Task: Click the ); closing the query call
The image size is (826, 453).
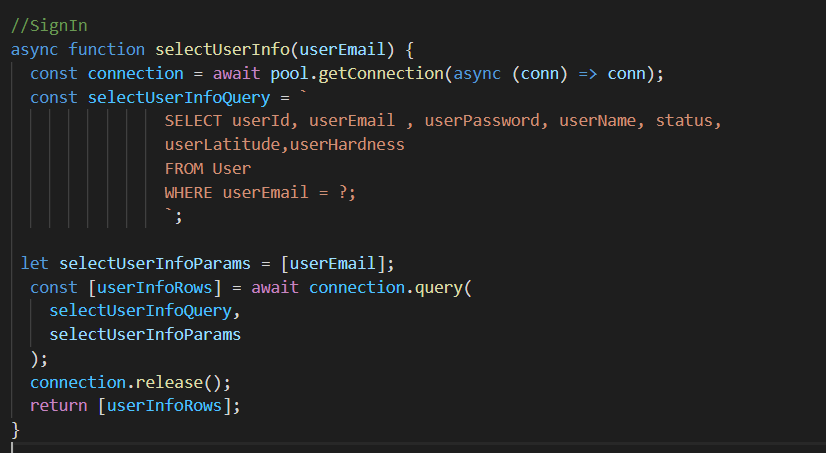Action: (39, 359)
